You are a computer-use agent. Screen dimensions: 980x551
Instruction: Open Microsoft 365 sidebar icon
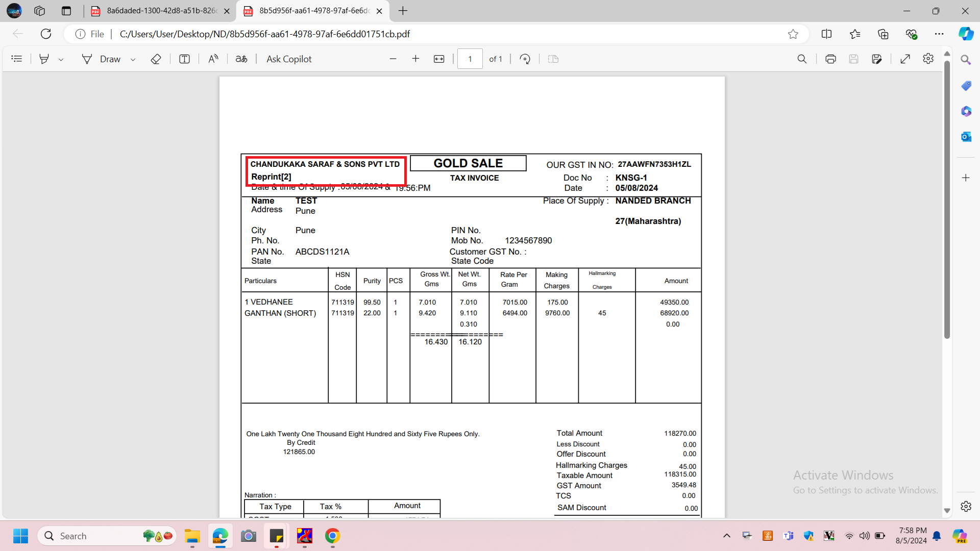click(x=966, y=111)
